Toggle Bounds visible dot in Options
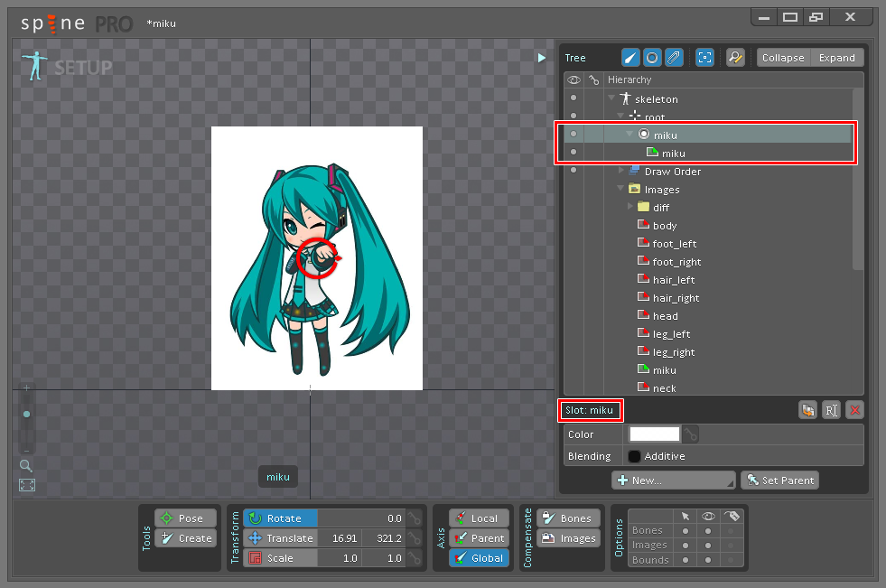Screen dimensions: 886x588 (x=708, y=560)
